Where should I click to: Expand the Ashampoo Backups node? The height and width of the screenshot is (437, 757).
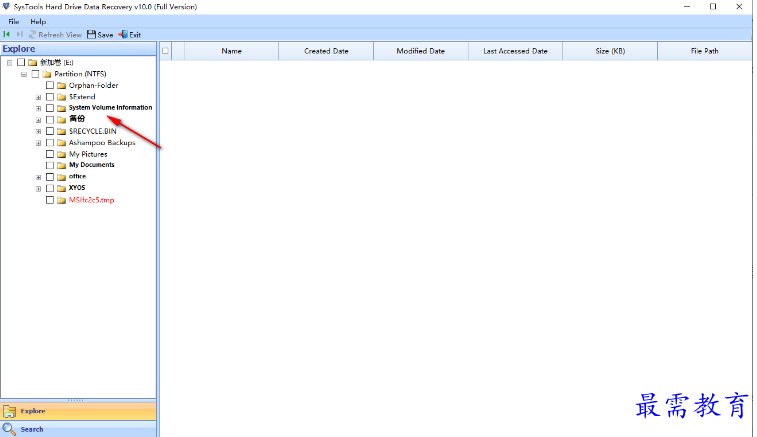(x=38, y=143)
